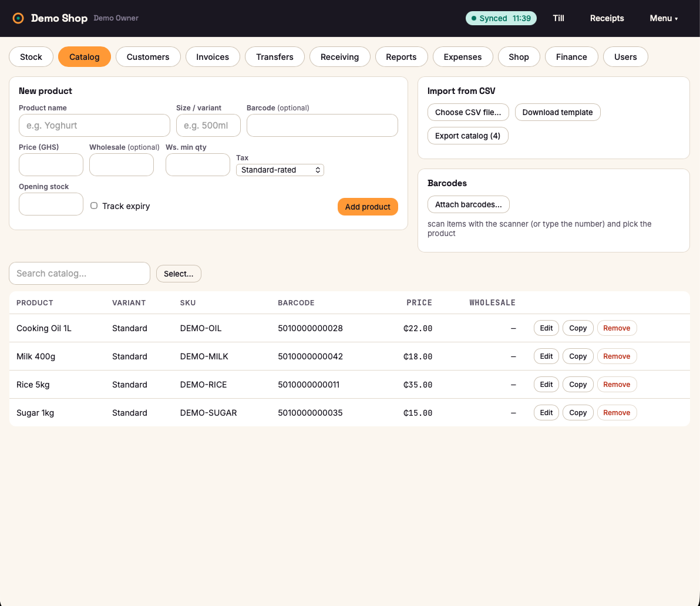Edit the Cooking Oil 1L product
The height and width of the screenshot is (606, 700).
pos(546,328)
